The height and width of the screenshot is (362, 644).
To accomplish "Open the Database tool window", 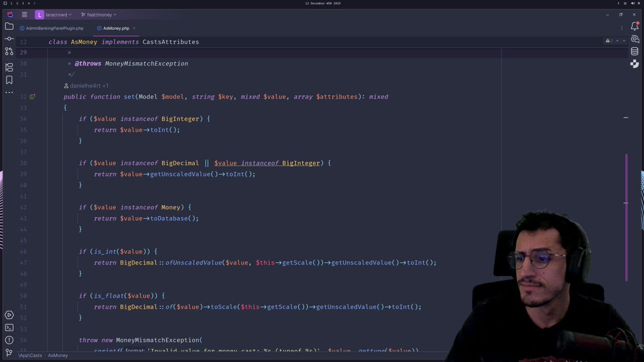I will tap(635, 51).
